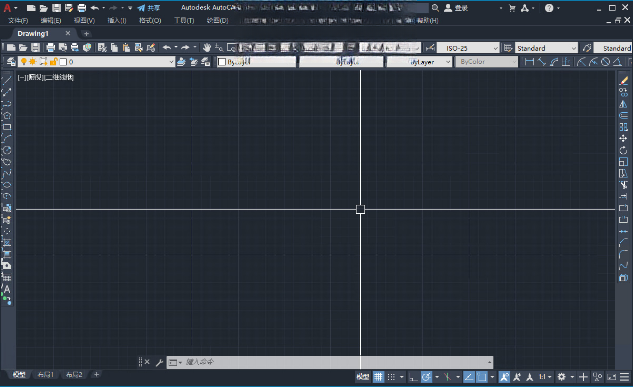
Task: Open the 视图(V) View menu
Action: pyautogui.click(x=84, y=20)
